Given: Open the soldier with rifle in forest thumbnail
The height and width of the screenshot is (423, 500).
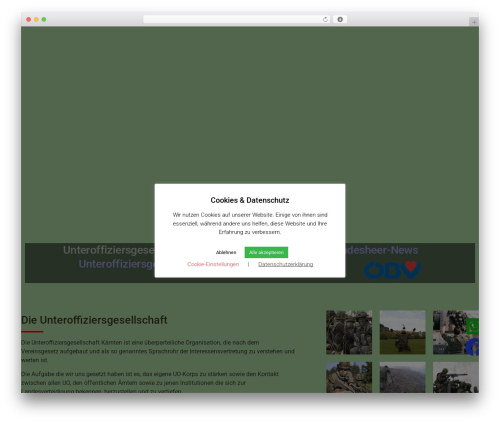Looking at the screenshot, I should point(349,377).
